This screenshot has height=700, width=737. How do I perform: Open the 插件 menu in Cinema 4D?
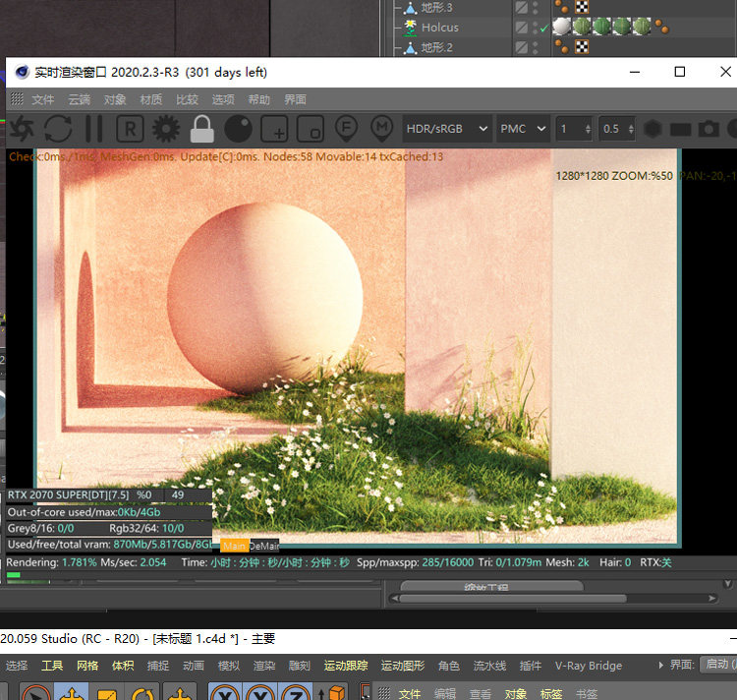[x=531, y=666]
